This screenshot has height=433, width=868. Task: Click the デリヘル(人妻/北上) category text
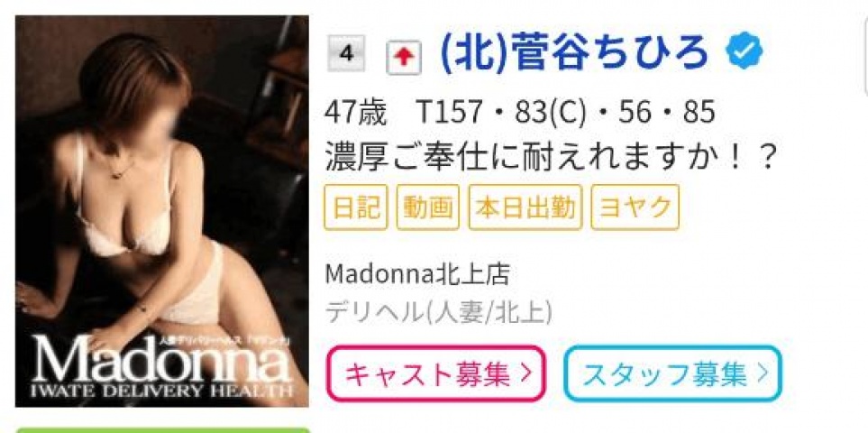tap(438, 313)
